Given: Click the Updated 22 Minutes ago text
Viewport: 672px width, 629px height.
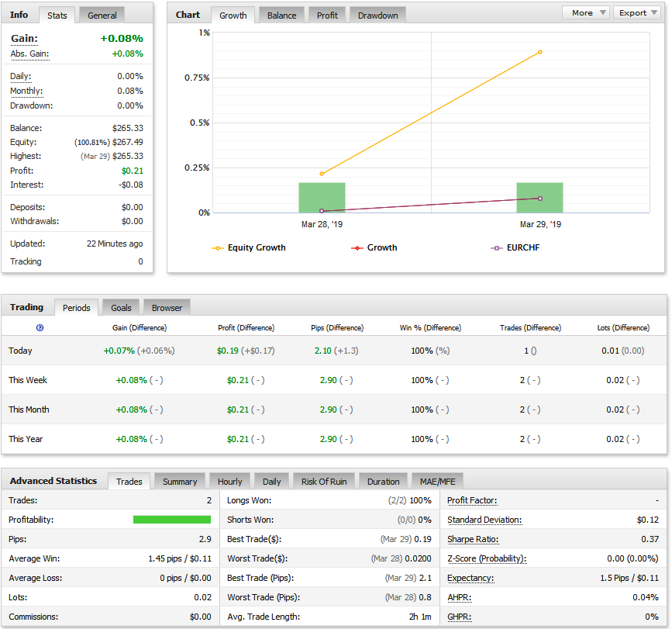Looking at the screenshot, I should [115, 244].
